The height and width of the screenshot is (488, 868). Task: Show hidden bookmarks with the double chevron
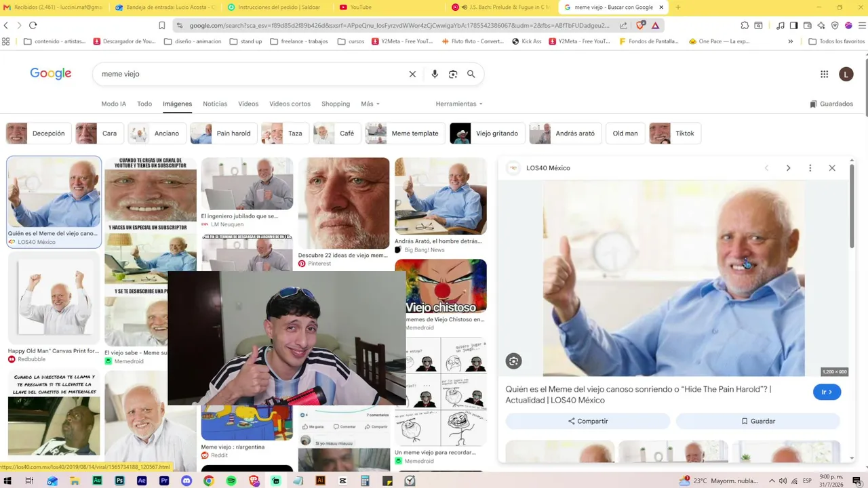click(790, 41)
